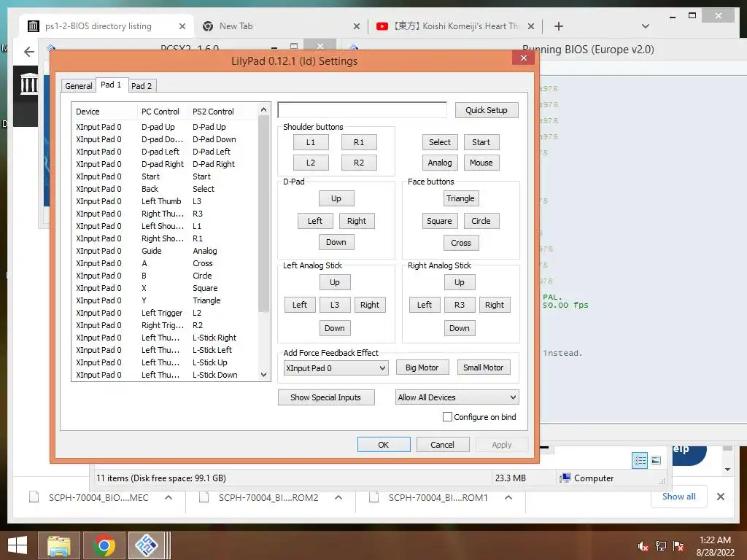Switch to the New Tab browser tab
Screen dimensions: 747x560
coord(281,26)
